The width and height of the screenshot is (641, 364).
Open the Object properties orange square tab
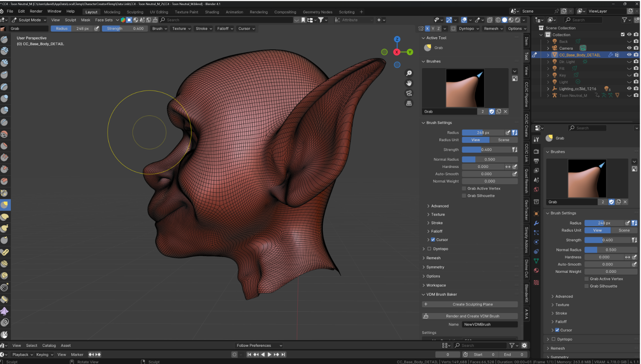[x=536, y=214]
